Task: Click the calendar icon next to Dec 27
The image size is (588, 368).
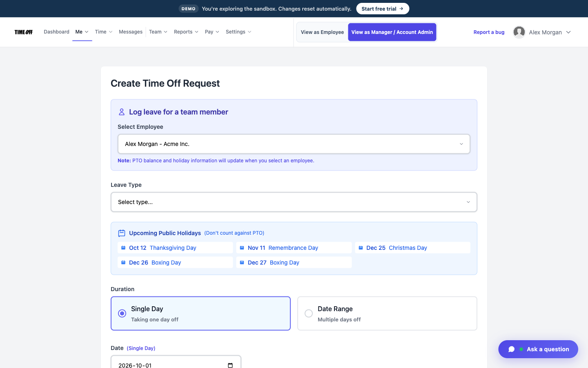Action: [x=242, y=263]
